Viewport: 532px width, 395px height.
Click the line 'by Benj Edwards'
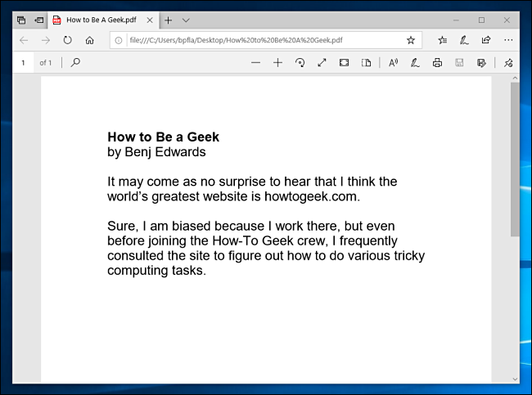(156, 152)
